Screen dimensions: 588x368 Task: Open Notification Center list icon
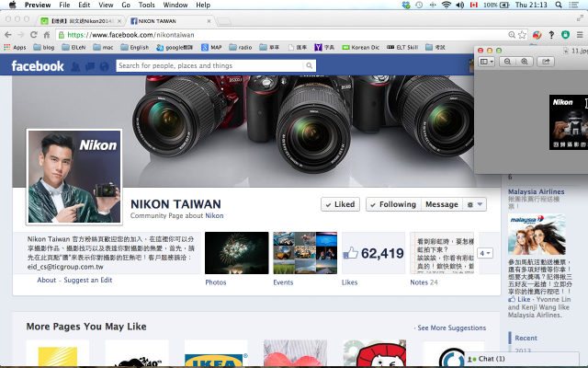(573, 5)
